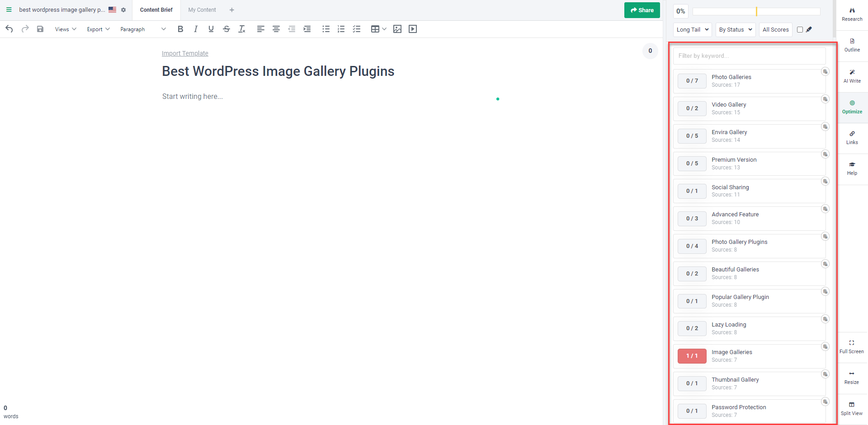The image size is (868, 425).
Task: Insert a checklist
Action: pos(357,29)
